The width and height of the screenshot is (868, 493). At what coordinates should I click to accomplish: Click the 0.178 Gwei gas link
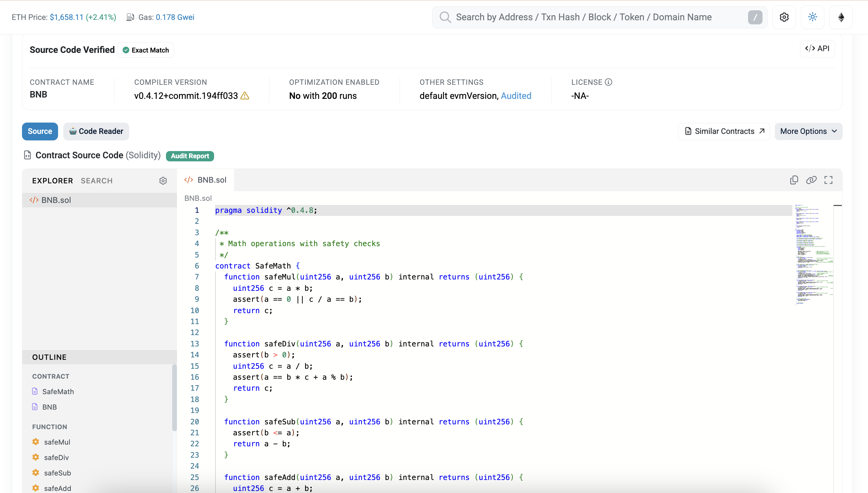click(175, 17)
